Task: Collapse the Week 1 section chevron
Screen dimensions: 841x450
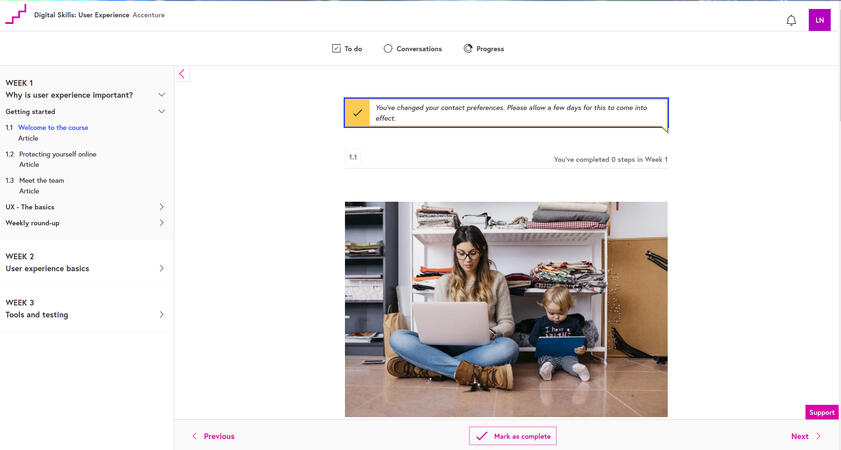Action: coord(161,95)
